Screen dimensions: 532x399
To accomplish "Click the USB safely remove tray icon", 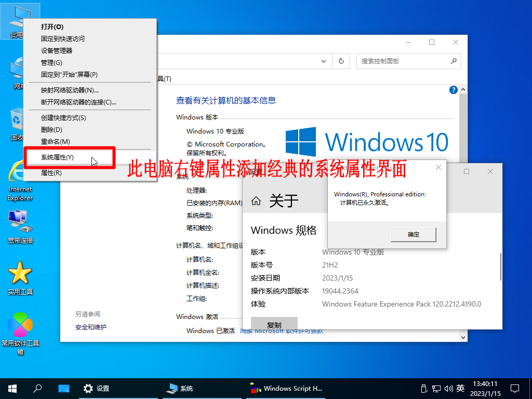I will point(424,389).
